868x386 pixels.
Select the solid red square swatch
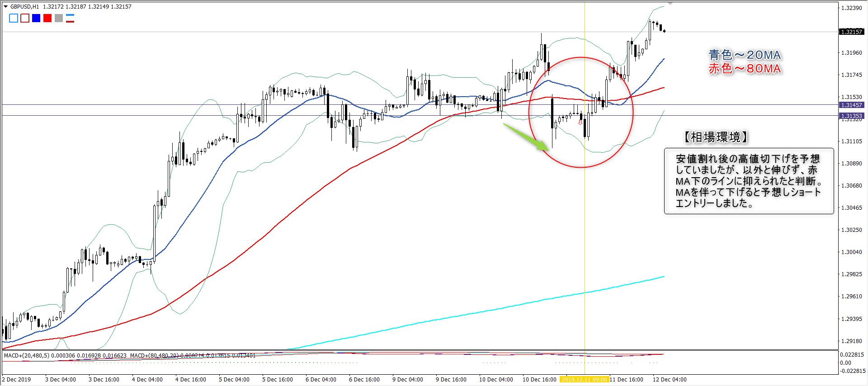[x=47, y=18]
